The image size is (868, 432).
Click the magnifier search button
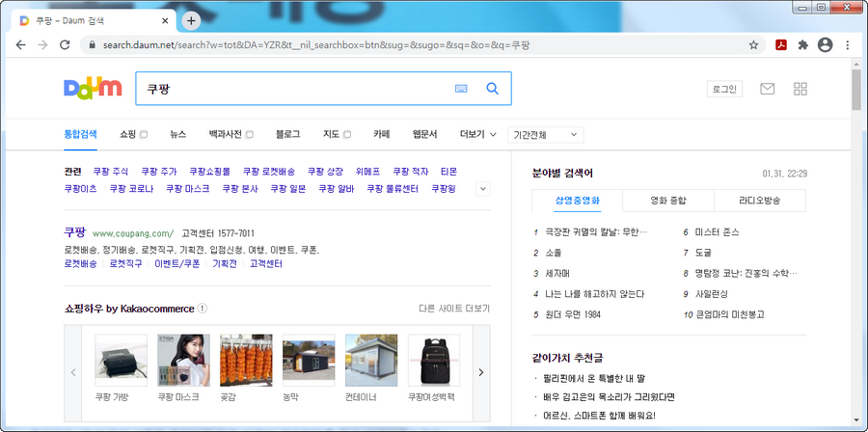click(492, 89)
